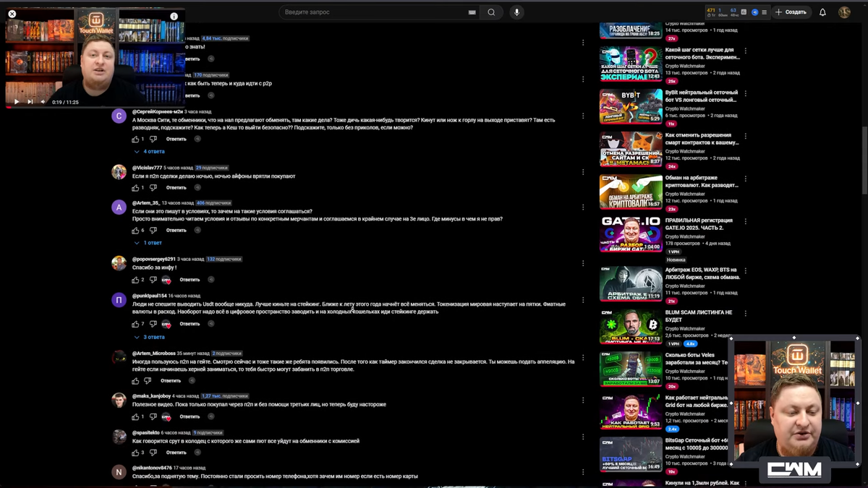The image size is (868, 488).
Task: Open more options for Обман на арбитраже video
Action: pos(746,179)
